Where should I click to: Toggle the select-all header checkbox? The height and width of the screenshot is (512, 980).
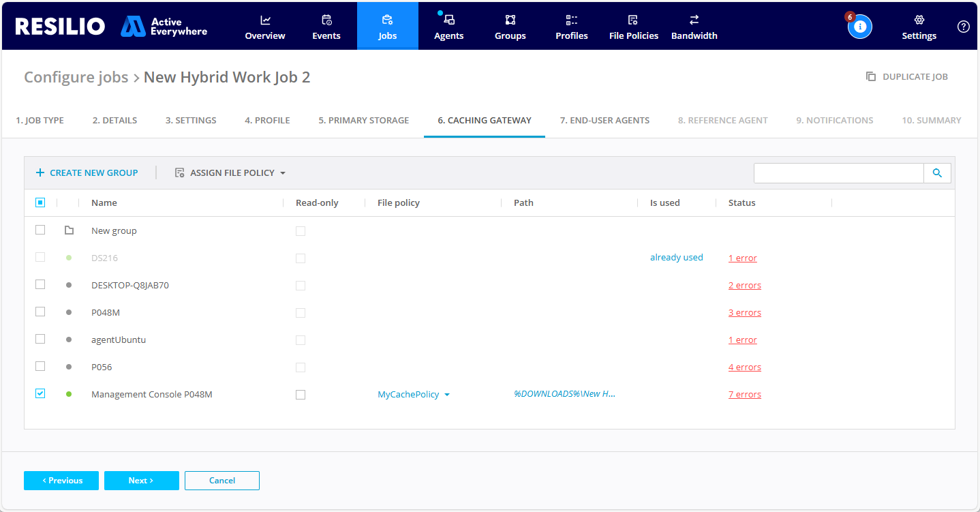40,202
